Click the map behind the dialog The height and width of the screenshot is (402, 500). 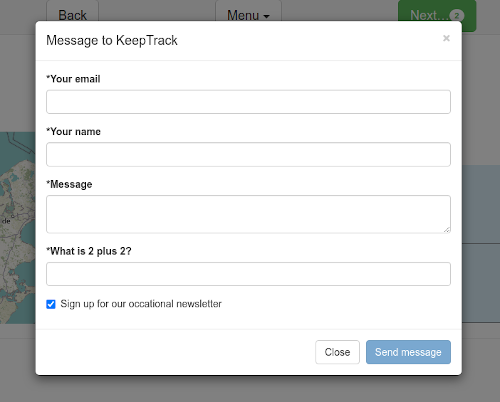click(17, 228)
